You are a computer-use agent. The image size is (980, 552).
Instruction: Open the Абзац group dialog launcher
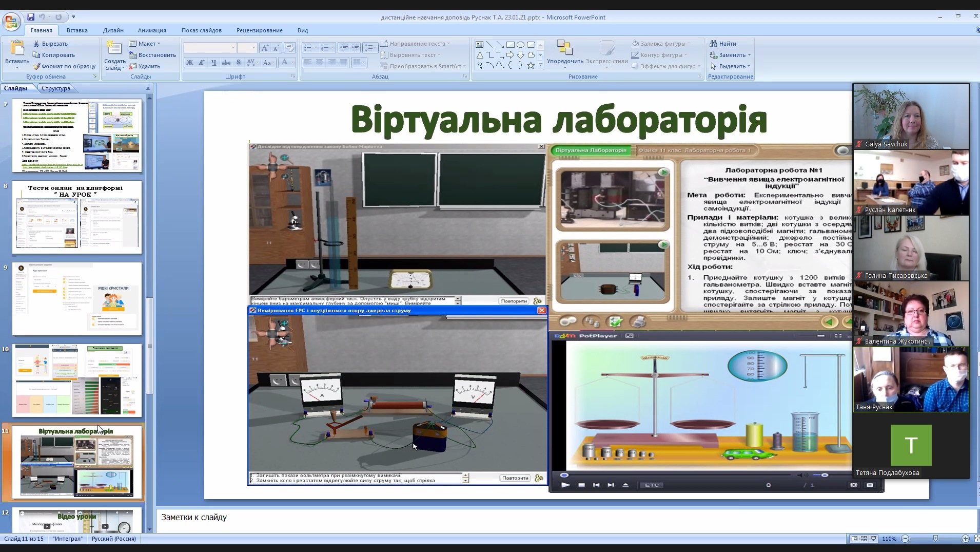[465, 76]
